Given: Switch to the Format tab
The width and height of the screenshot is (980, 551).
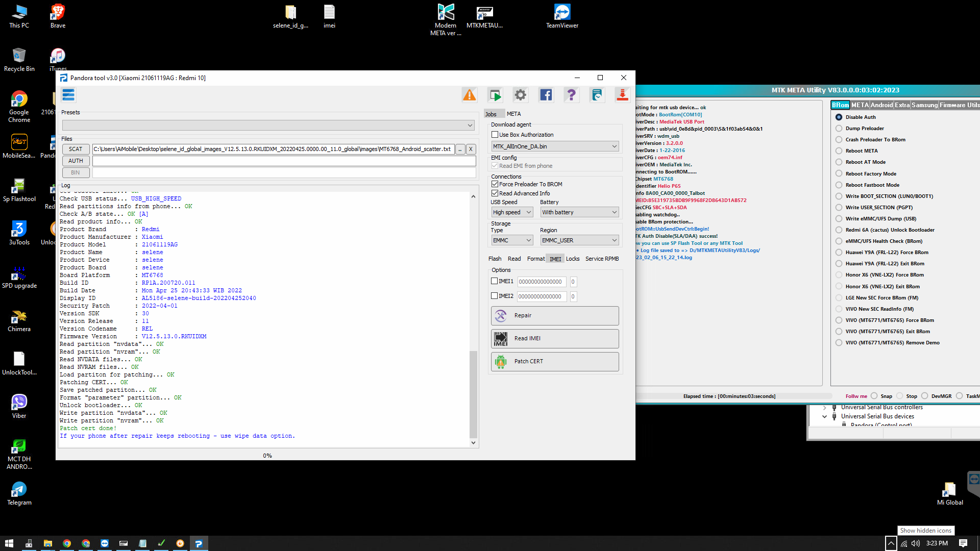Looking at the screenshot, I should click(x=535, y=259).
